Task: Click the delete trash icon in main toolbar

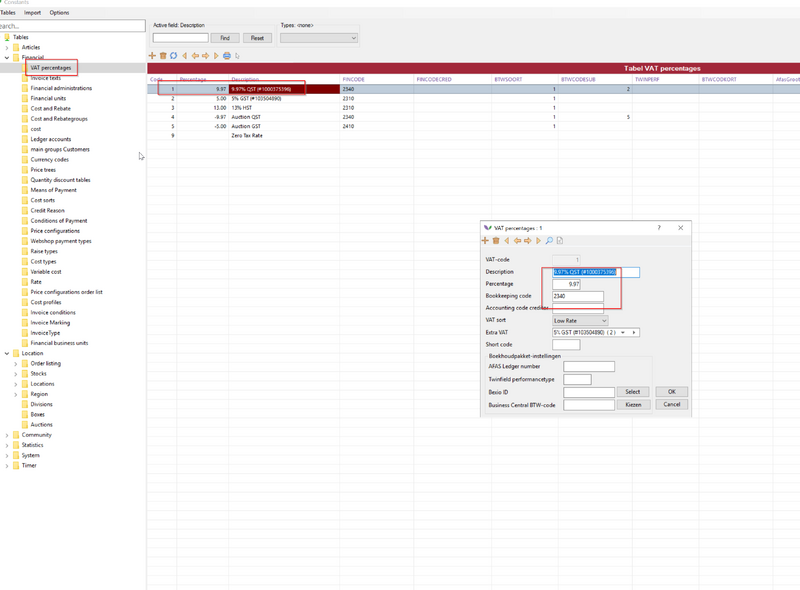Action: 163,56
